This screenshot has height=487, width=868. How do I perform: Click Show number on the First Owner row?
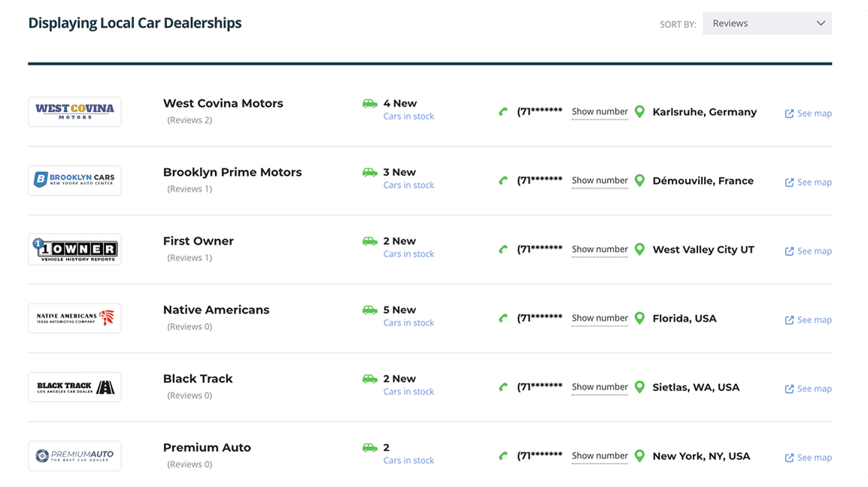click(599, 249)
